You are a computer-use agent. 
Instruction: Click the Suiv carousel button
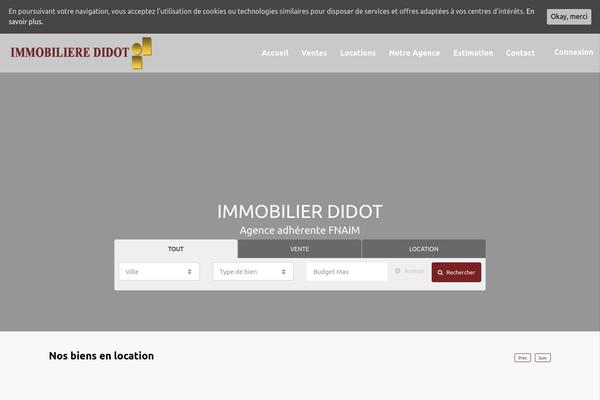point(543,358)
